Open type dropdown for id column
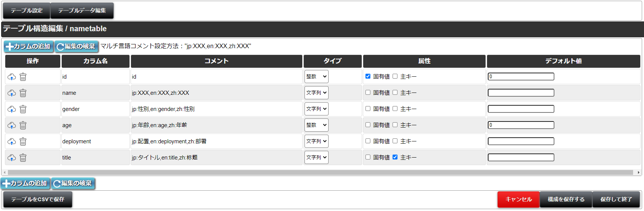 (x=317, y=76)
